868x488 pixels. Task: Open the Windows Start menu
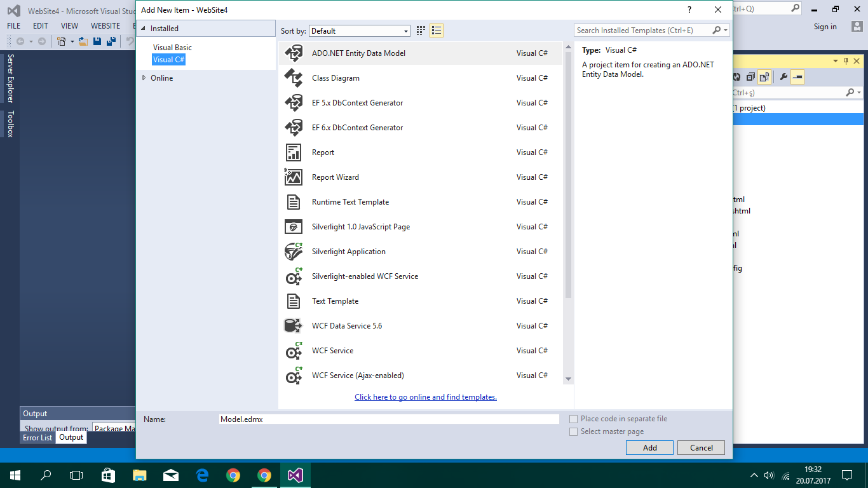(x=15, y=475)
